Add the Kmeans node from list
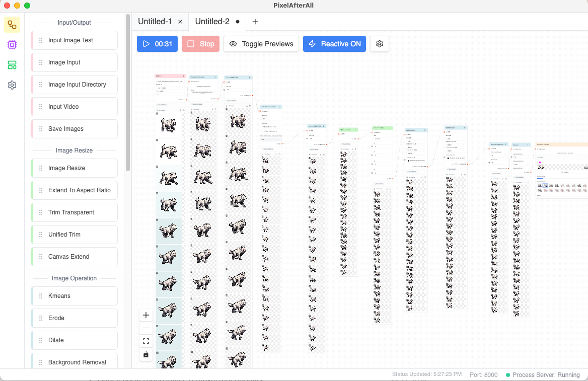 74,296
